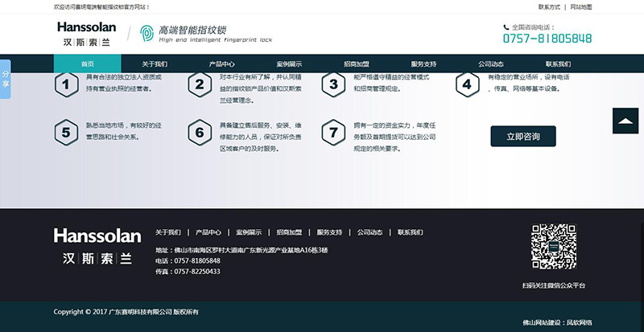The image size is (644, 332).
Task: Click the hexagon number 6 icon
Action: tap(200, 133)
